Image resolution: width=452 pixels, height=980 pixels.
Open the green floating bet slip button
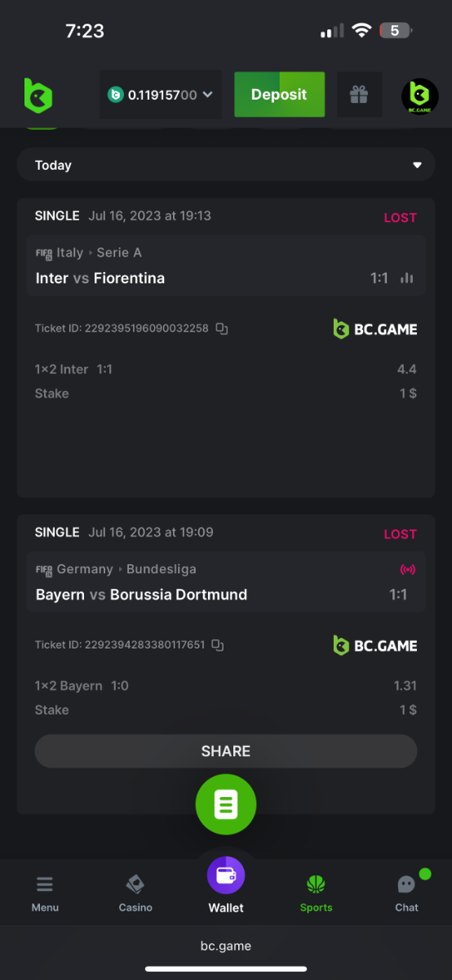click(x=226, y=804)
